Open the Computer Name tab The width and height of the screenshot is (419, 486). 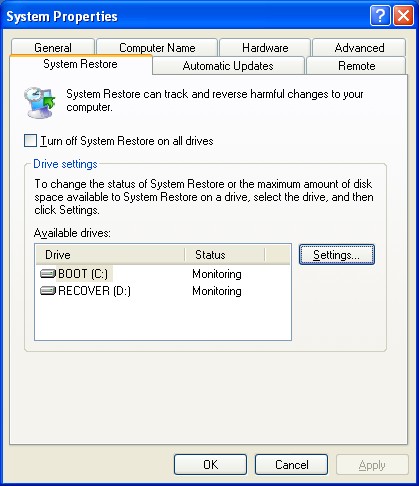pyautogui.click(x=157, y=48)
